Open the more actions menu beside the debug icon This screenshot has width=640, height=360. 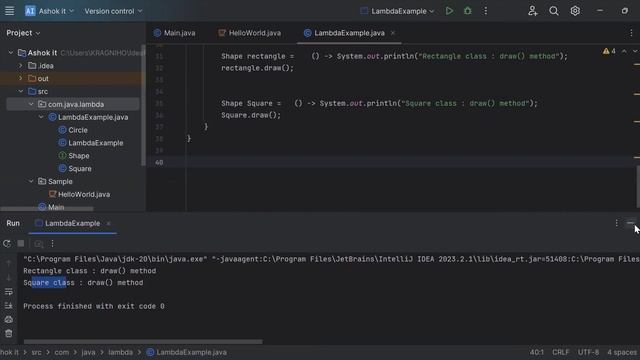pos(486,11)
